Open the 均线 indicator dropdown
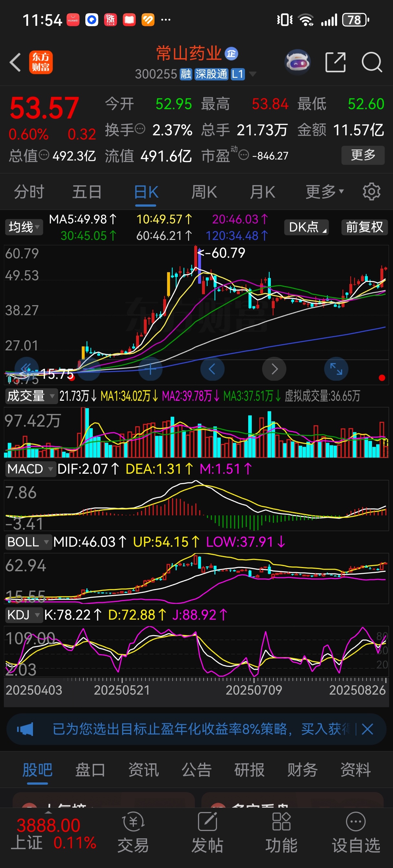This screenshot has width=393, height=868. 24,227
